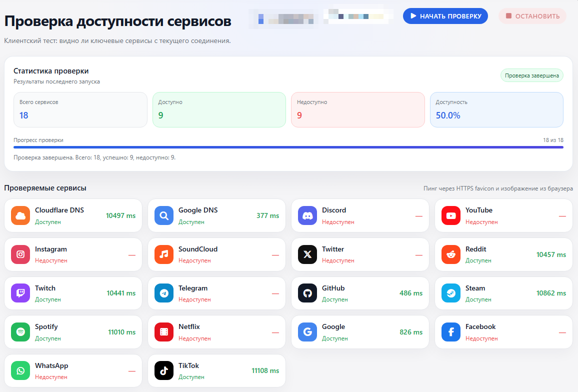Click the Facebook service name
This screenshot has width=578, height=392.
[x=480, y=326]
